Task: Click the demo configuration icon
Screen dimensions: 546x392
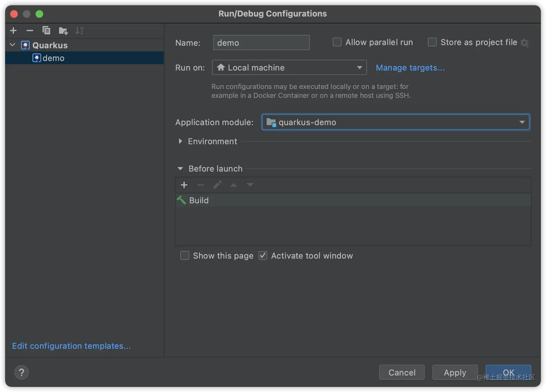Action: coord(36,58)
